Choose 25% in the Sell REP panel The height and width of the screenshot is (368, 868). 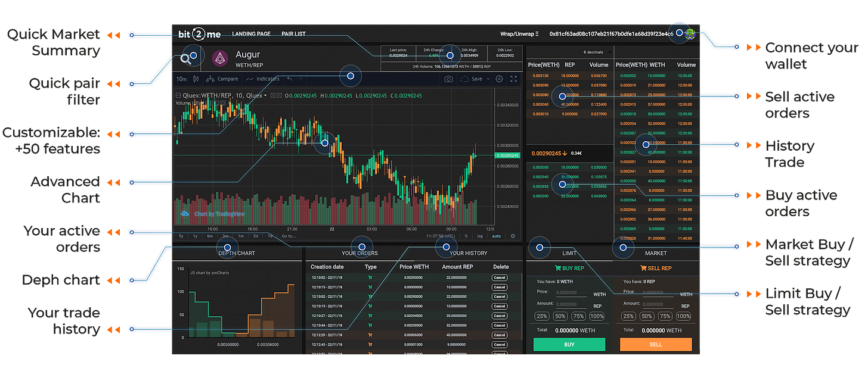(628, 316)
